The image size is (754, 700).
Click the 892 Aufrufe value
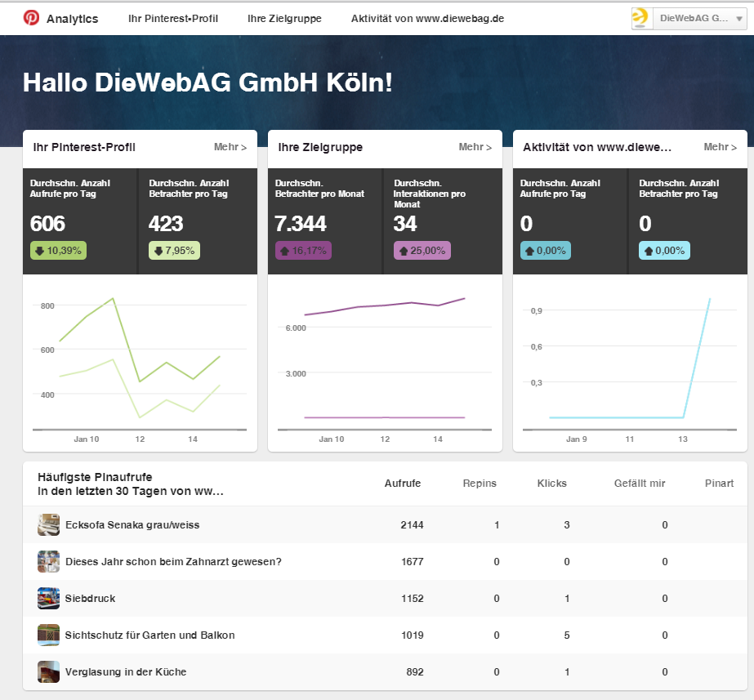click(x=415, y=672)
